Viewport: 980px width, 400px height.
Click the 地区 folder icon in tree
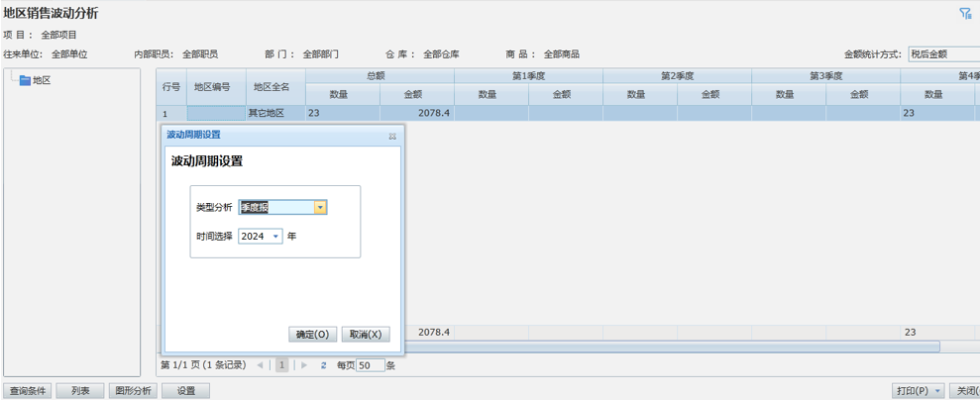tap(25, 80)
